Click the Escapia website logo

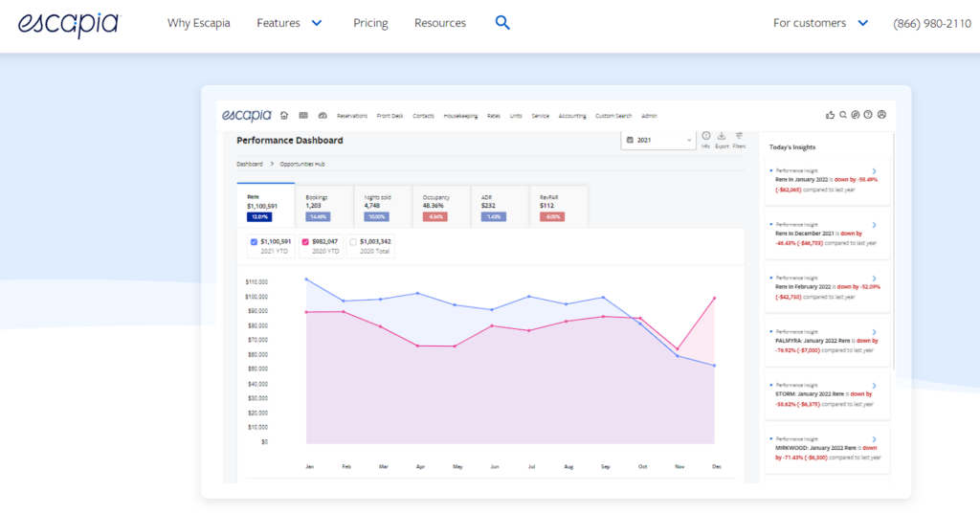click(69, 24)
